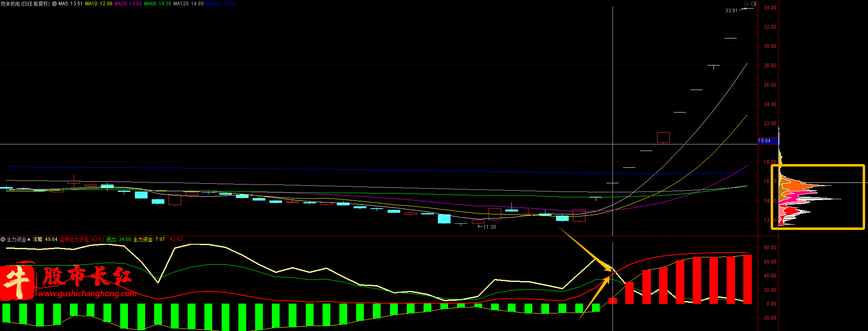The width and height of the screenshot is (868, 331).
Task: Click the 11.30 low price annotation
Action: tap(489, 227)
